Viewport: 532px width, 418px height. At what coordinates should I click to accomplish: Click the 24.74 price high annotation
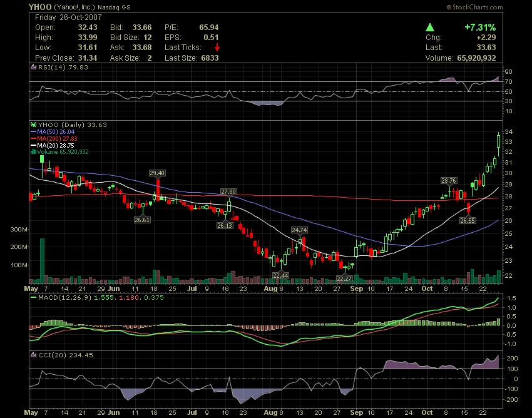coord(299,230)
